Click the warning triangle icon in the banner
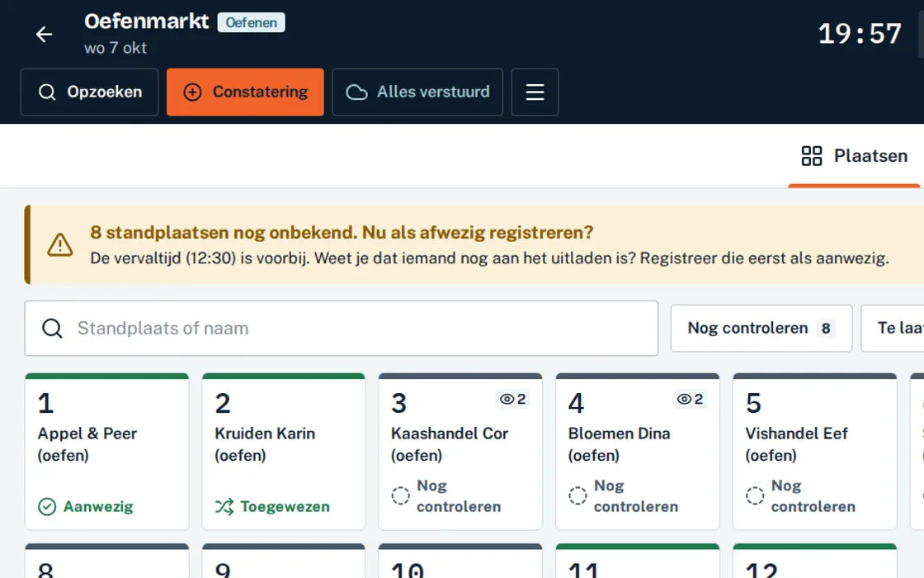This screenshot has height=578, width=924. coord(60,244)
